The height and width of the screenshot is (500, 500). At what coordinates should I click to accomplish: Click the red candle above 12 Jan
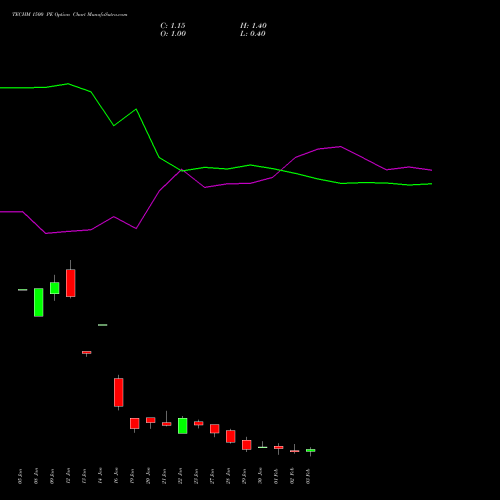[x=71, y=283]
